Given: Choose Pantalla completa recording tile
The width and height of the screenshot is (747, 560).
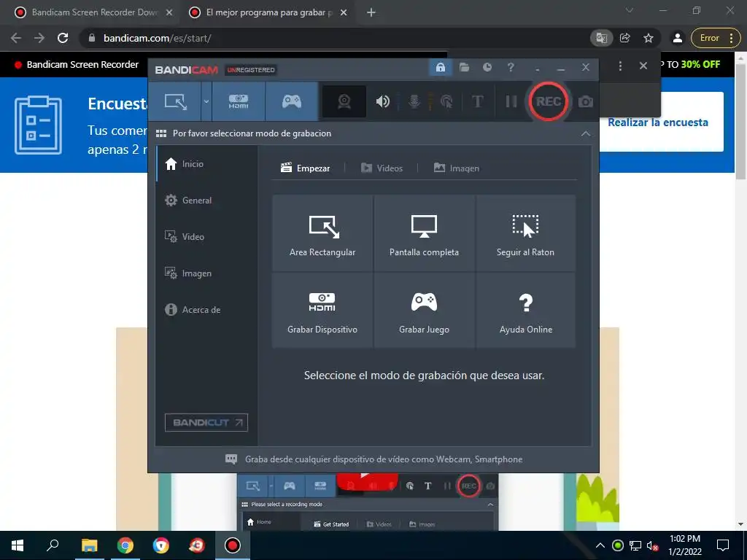Looking at the screenshot, I should point(424,233).
